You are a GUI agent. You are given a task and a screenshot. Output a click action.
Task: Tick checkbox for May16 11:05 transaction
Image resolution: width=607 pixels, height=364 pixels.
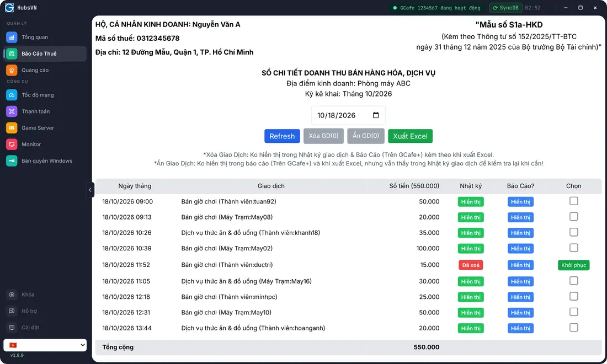click(x=574, y=281)
